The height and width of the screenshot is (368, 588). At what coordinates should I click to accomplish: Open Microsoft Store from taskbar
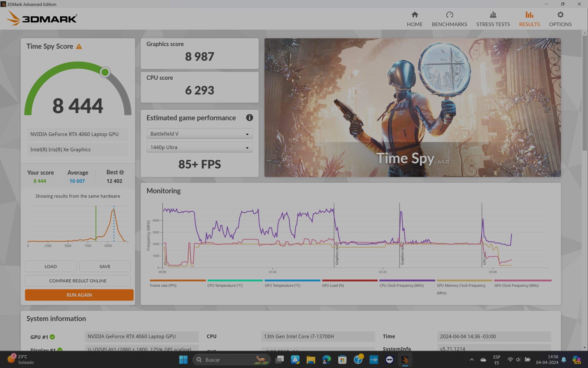point(342,359)
